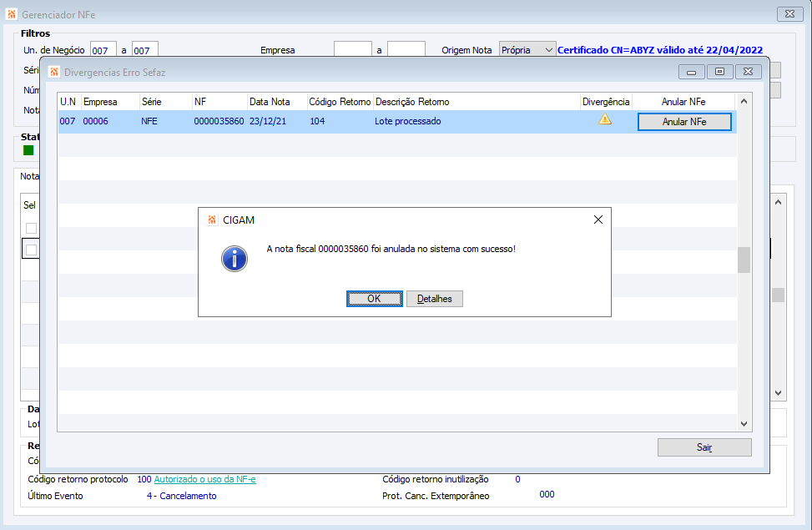Click the second Empresa filter field
The image size is (812, 530).
tap(406, 50)
